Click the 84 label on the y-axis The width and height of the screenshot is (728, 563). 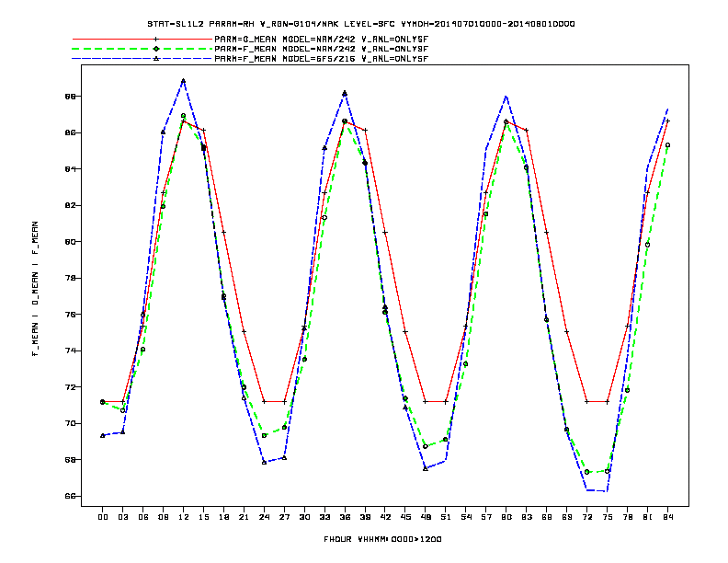pos(70,169)
